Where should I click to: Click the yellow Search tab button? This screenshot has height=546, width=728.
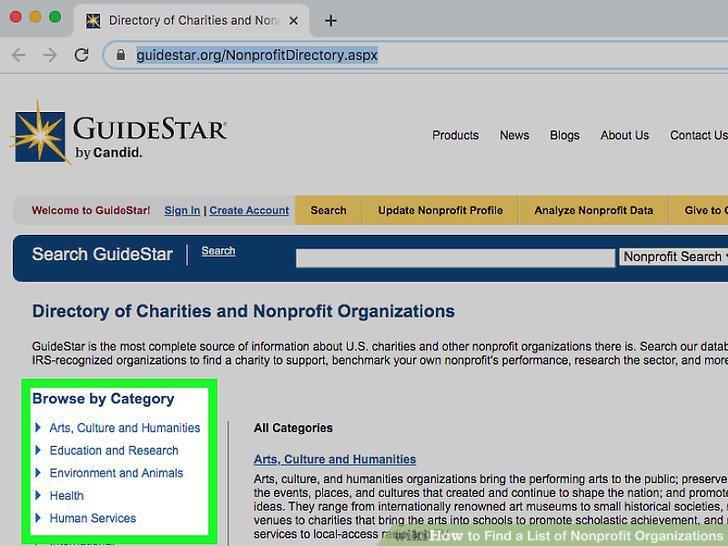pyautogui.click(x=328, y=210)
